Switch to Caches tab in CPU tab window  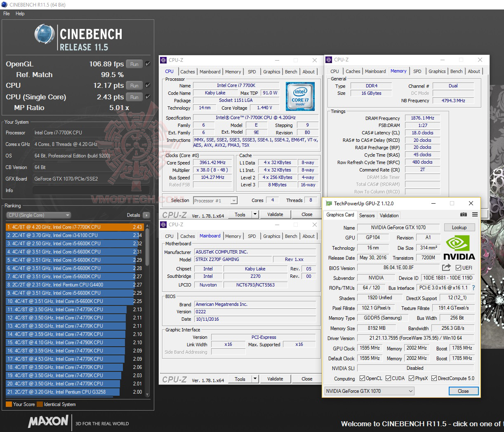tap(187, 72)
